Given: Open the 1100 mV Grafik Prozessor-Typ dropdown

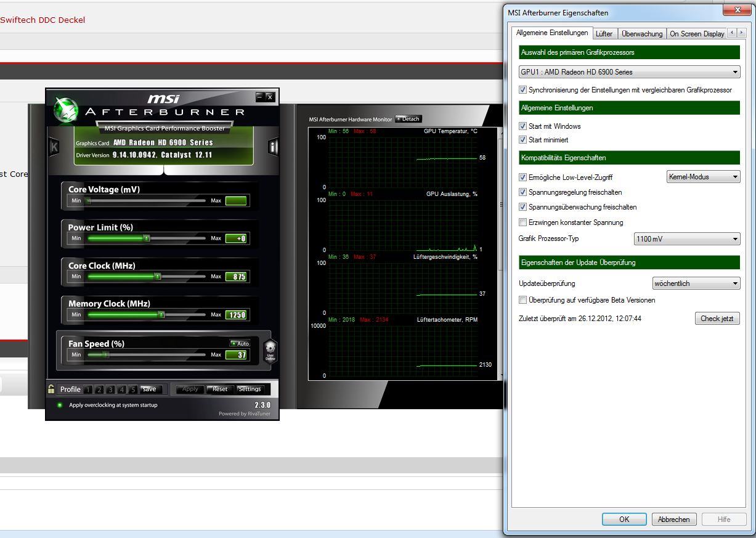Looking at the screenshot, I should pos(687,238).
